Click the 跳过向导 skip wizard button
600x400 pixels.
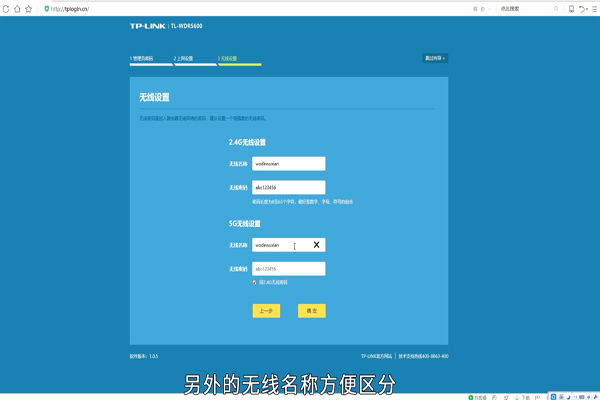click(x=435, y=58)
